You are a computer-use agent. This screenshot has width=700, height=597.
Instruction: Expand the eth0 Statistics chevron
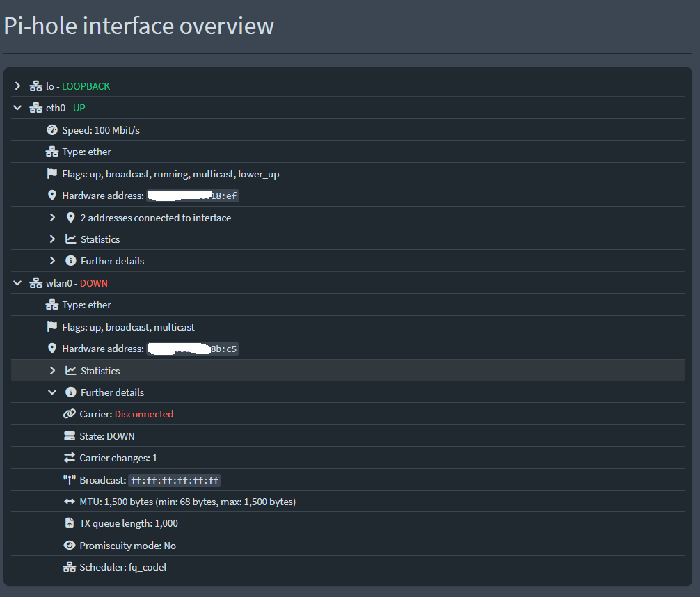(x=52, y=239)
